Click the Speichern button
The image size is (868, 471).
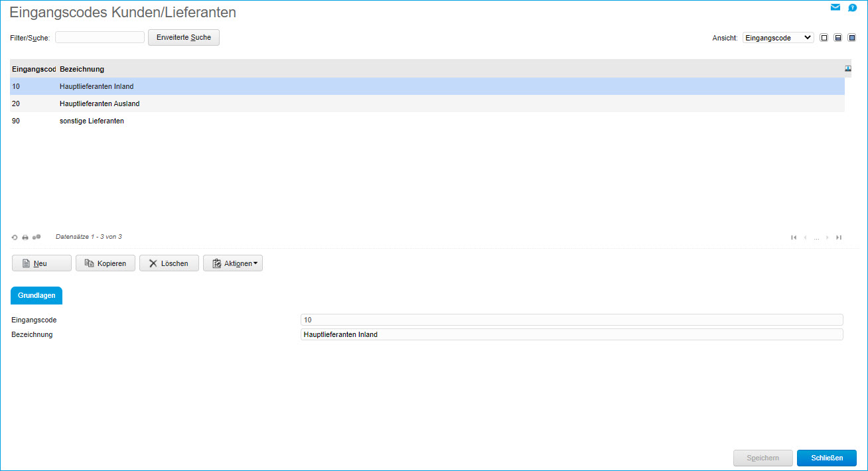pos(763,458)
